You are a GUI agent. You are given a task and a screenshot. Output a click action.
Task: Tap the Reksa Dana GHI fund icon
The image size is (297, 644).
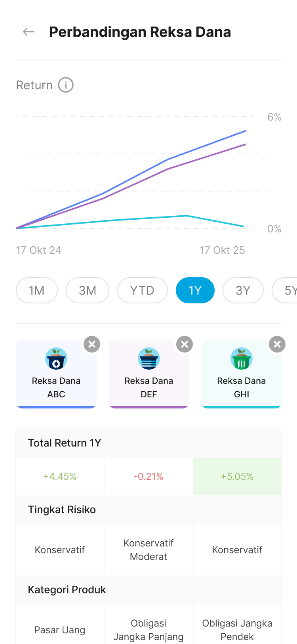[242, 359]
